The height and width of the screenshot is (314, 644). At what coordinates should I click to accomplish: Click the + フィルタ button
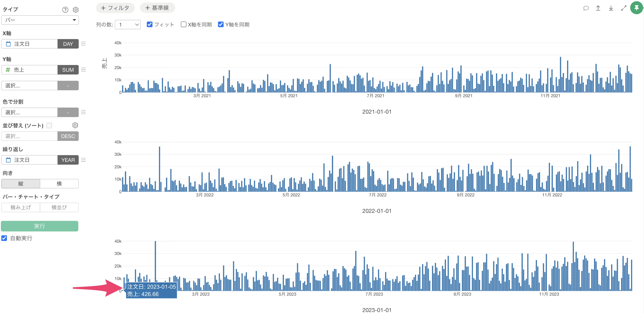115,8
